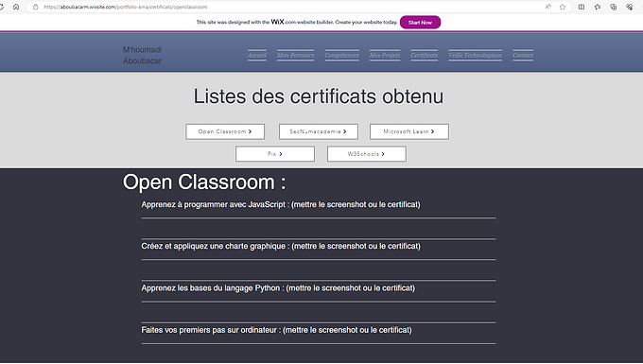
Task: Click the Microsoft Learn button
Action: click(409, 131)
